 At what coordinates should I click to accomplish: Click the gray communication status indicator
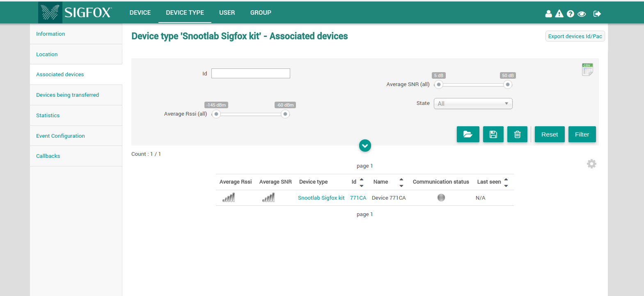click(x=441, y=198)
